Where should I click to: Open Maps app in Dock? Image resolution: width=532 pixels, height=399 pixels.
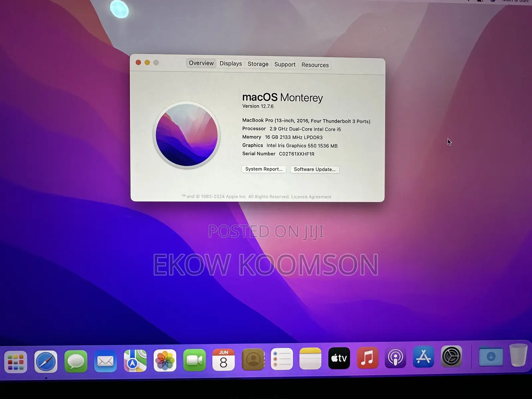(135, 361)
